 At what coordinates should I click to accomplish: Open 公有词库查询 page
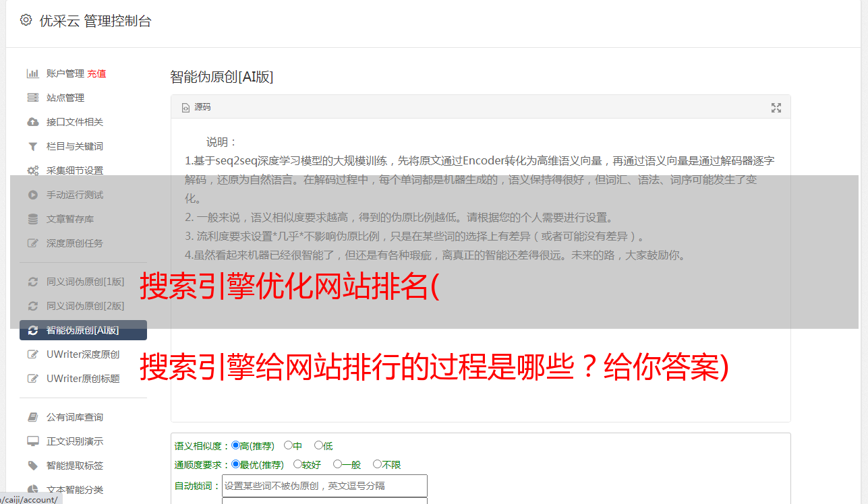[x=75, y=417]
